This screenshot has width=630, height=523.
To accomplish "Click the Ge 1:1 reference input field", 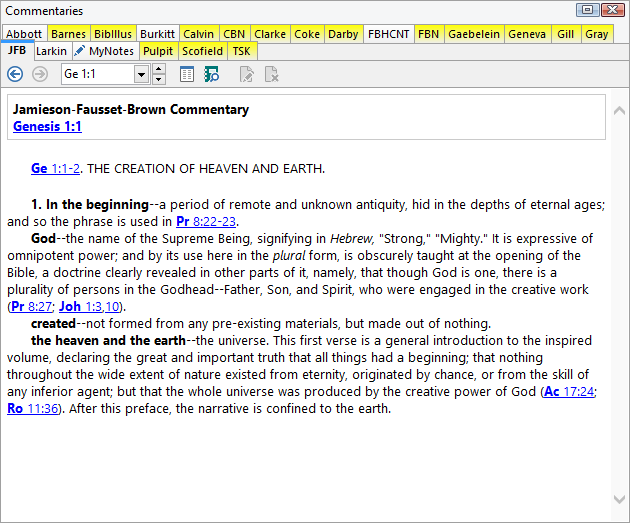I will tap(98, 74).
